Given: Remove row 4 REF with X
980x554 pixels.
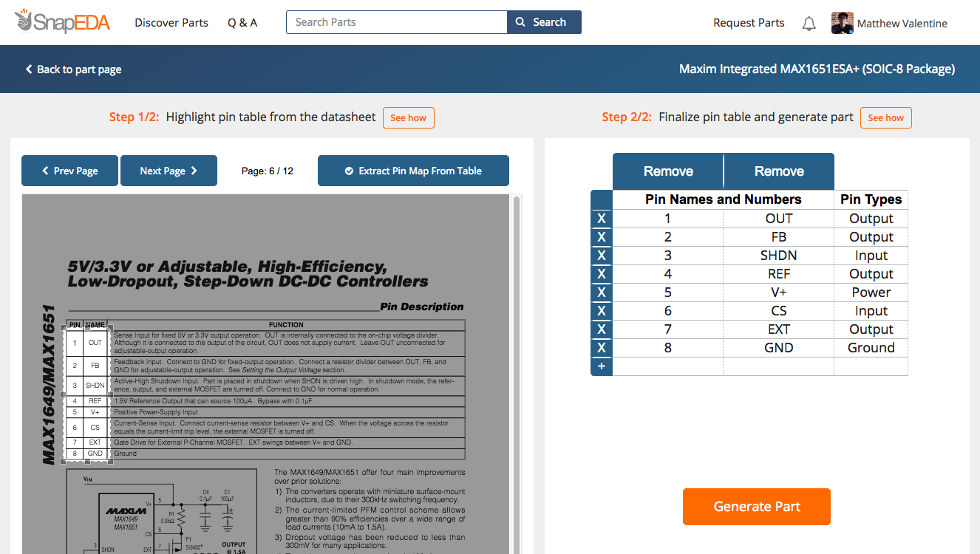Looking at the screenshot, I should [602, 274].
